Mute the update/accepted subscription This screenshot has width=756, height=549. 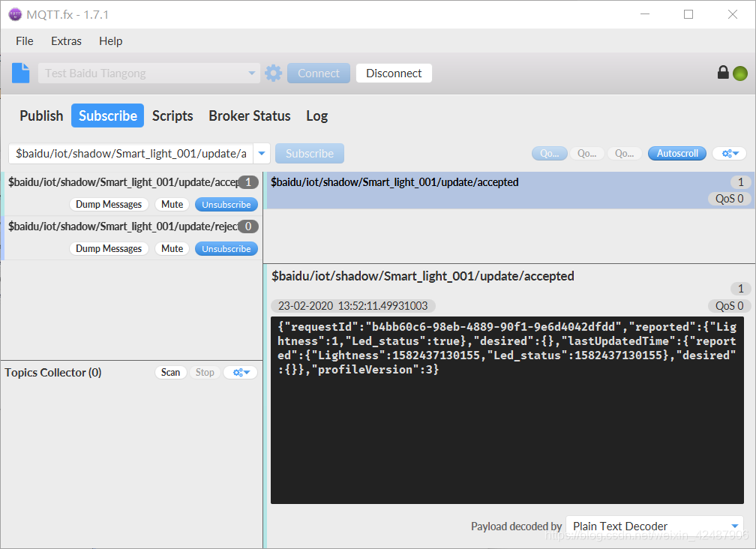click(x=172, y=204)
